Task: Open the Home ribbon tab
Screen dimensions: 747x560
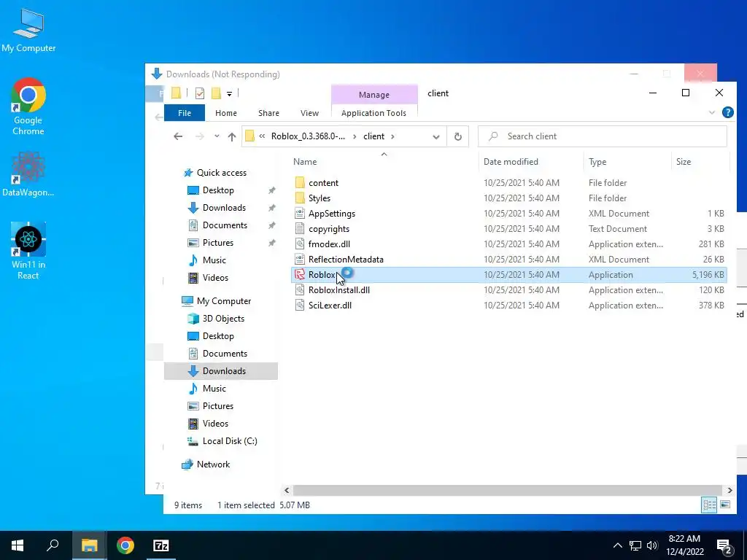Action: pos(226,113)
